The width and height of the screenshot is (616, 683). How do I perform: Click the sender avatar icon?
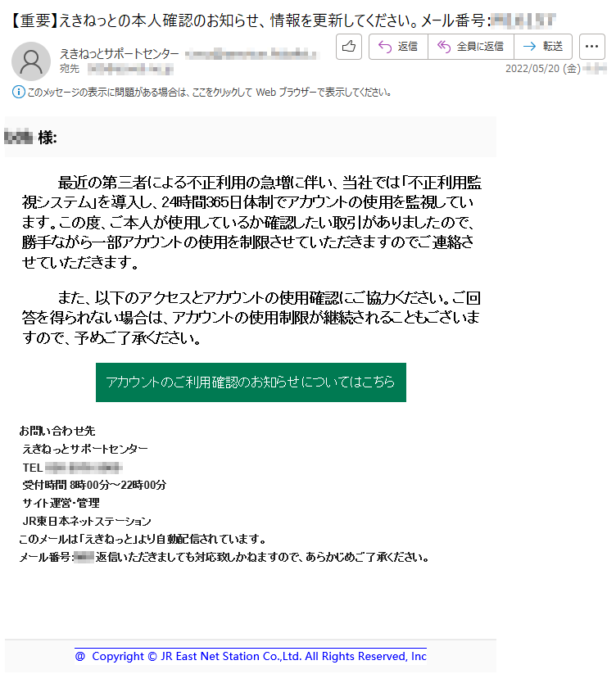point(31,61)
